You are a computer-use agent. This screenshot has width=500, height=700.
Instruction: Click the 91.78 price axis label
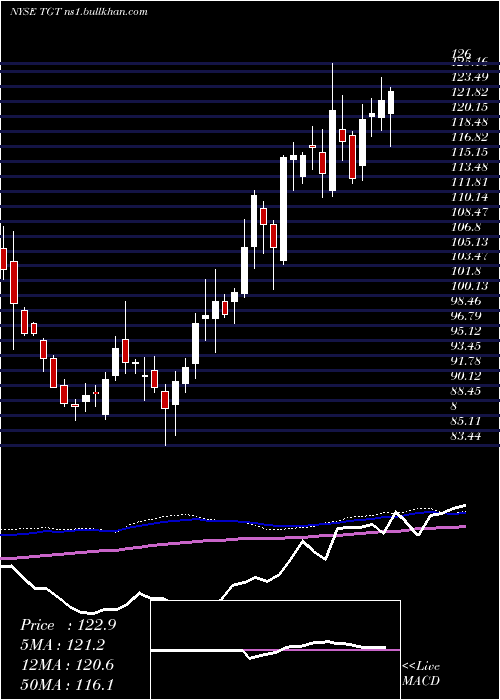click(x=467, y=361)
